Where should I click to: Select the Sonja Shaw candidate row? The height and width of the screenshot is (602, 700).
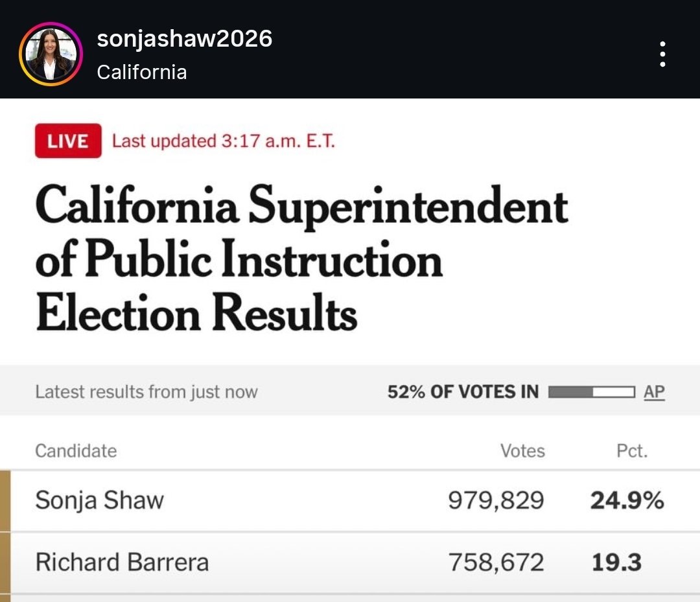(x=350, y=500)
